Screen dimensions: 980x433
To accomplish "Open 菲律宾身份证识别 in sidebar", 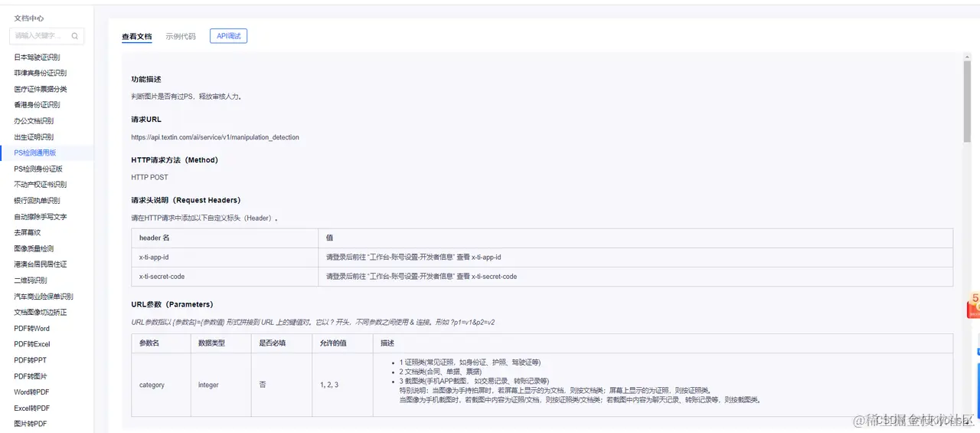I will click(40, 73).
